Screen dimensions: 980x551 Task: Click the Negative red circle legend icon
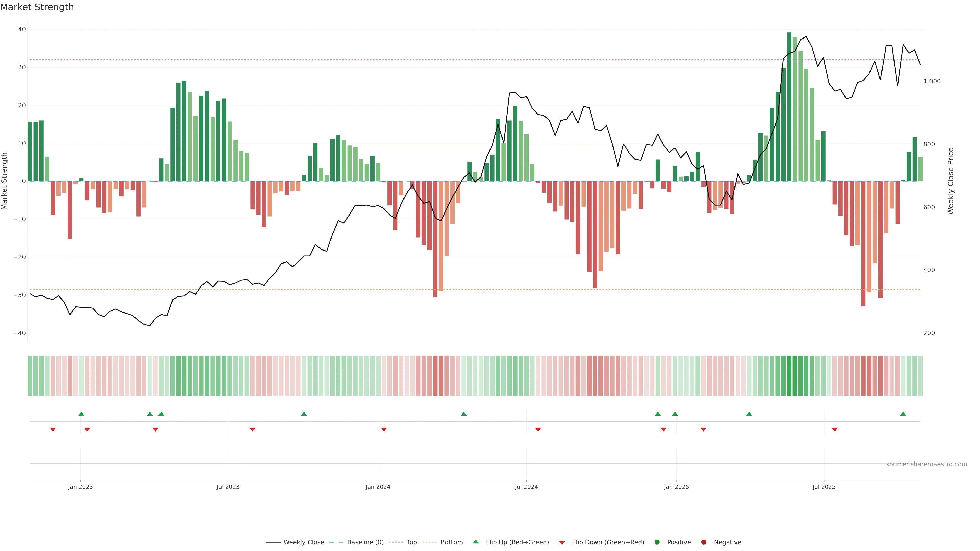tap(703, 542)
